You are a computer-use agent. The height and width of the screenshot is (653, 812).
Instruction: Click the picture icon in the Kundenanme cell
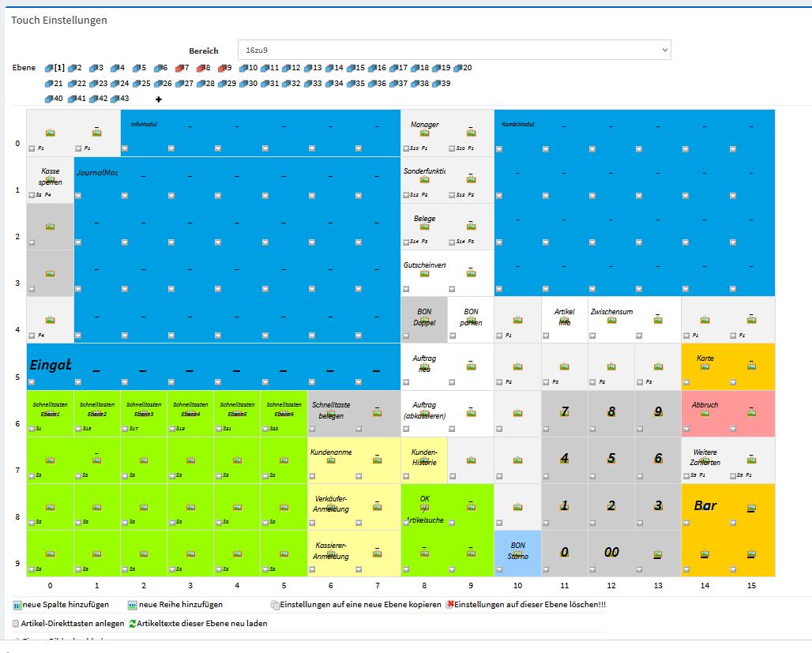331,460
